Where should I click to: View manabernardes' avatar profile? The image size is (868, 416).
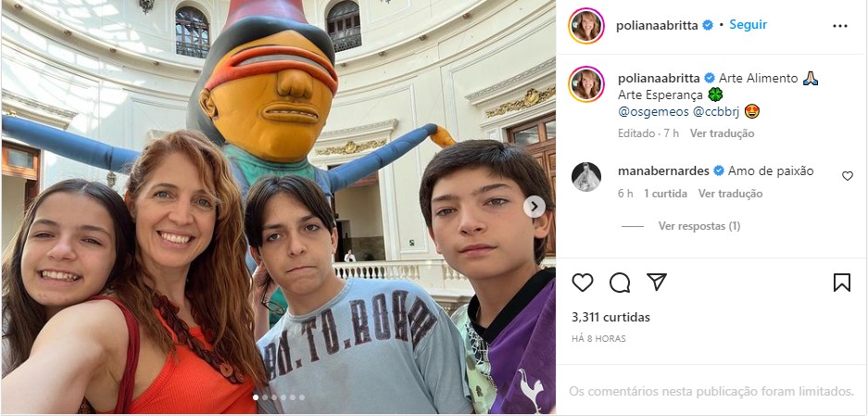click(x=586, y=177)
